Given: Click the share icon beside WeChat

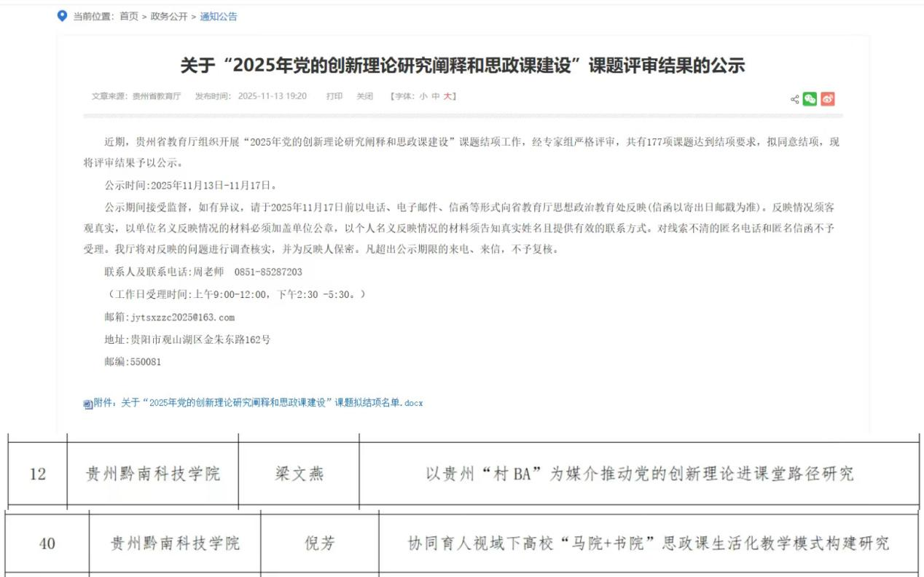Looking at the screenshot, I should pos(794,100).
